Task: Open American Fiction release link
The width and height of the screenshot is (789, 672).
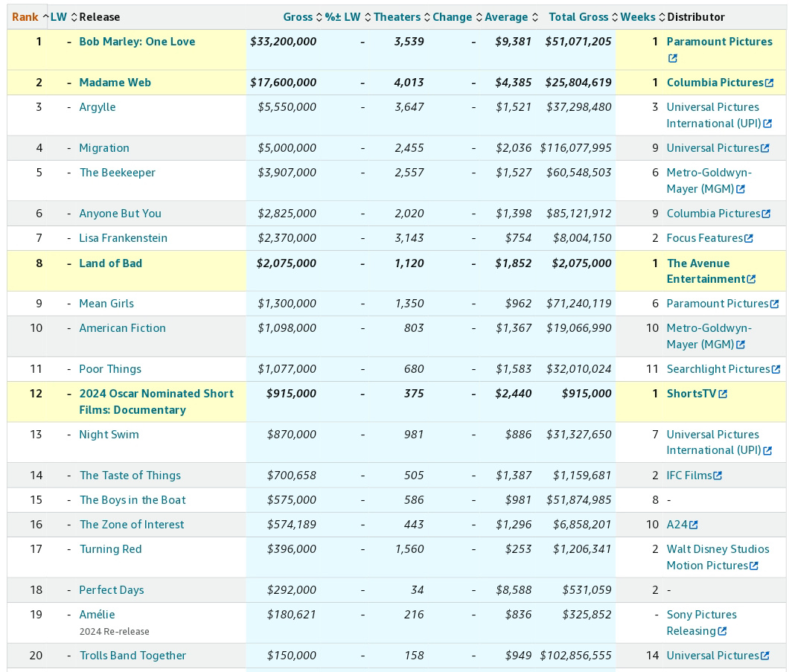Action: 122,328
